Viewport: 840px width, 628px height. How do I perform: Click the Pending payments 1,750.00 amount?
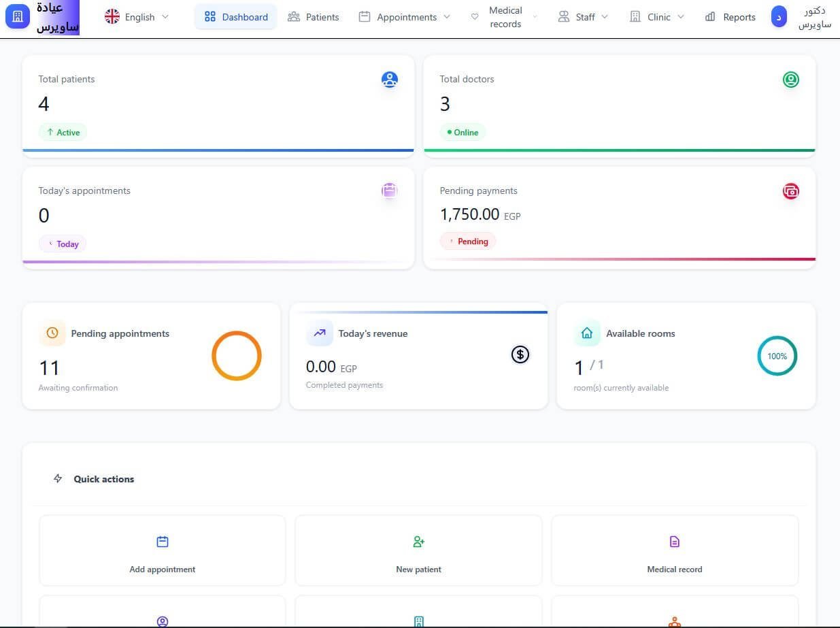(x=470, y=214)
